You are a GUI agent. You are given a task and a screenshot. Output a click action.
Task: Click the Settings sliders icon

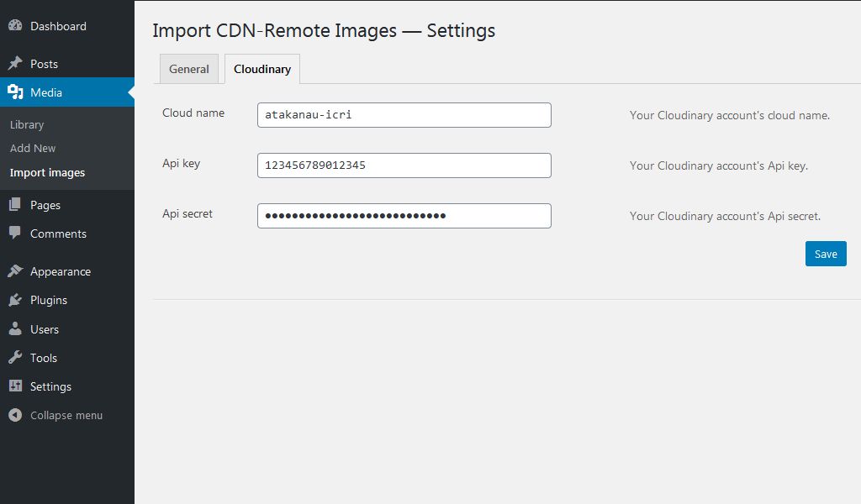[x=15, y=386]
